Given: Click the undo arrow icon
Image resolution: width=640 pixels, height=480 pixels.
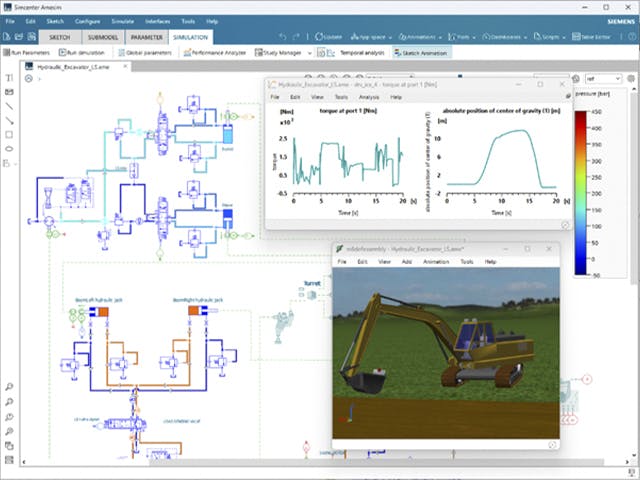Looking at the screenshot, I should [x=282, y=37].
